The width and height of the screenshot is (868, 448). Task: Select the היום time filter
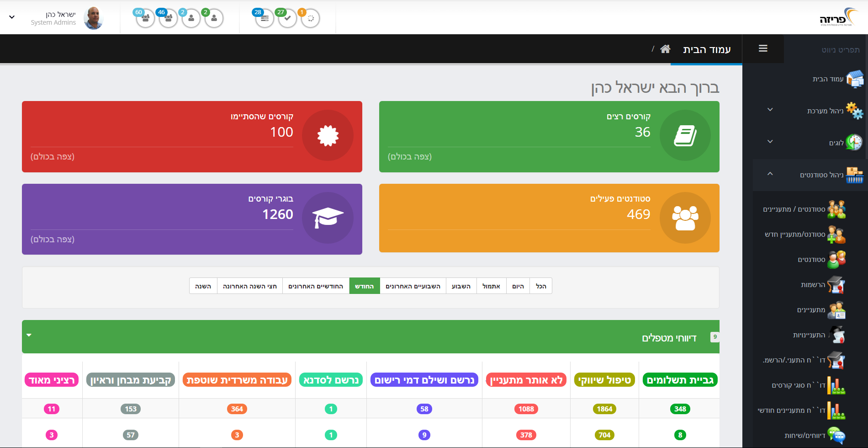518,286
